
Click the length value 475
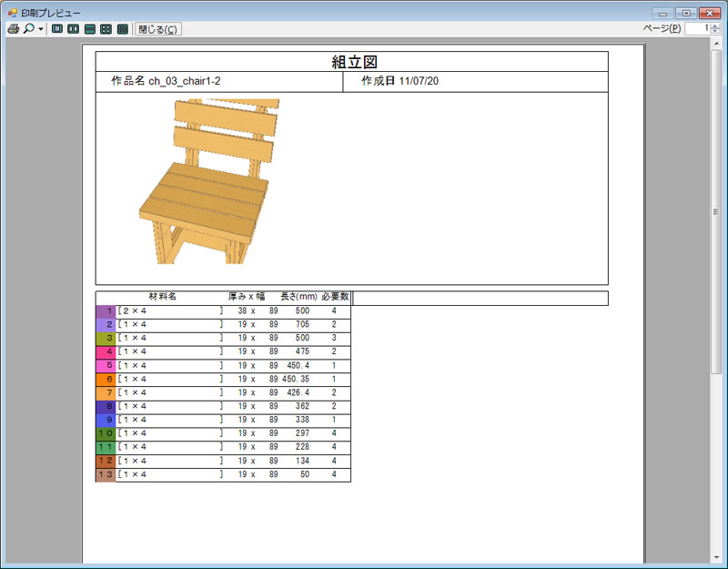(x=302, y=351)
